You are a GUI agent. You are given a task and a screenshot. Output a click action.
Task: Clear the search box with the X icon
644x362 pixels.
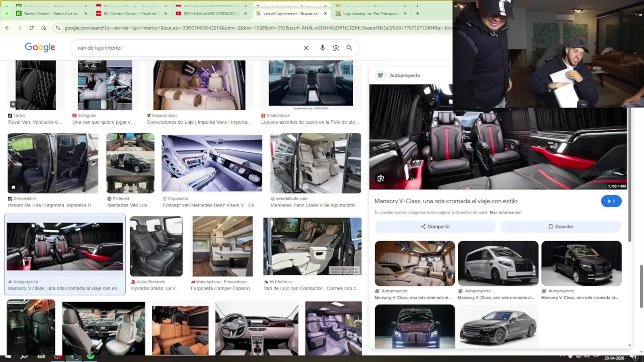point(306,48)
